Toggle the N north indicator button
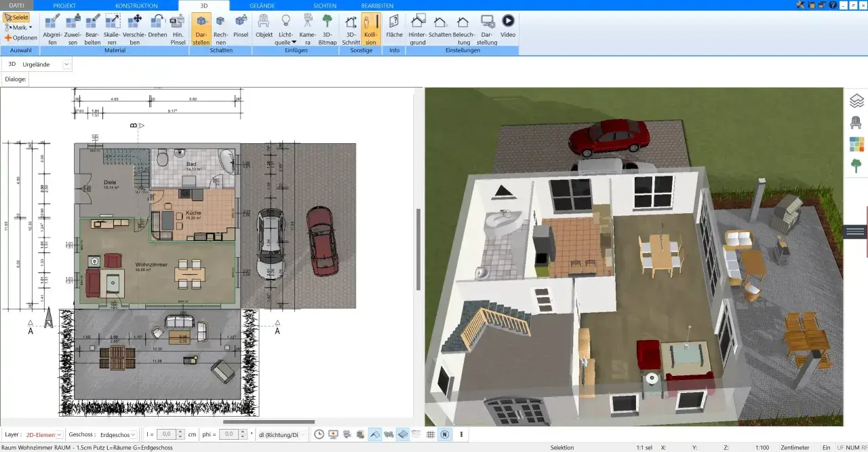868x452 pixels. coord(445,434)
